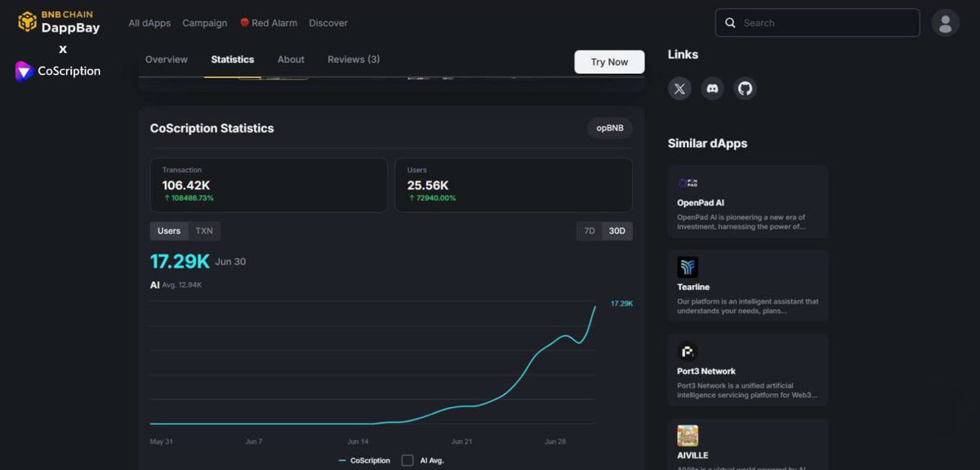
Task: Click the Jun 28 axis label
Action: (x=556, y=441)
